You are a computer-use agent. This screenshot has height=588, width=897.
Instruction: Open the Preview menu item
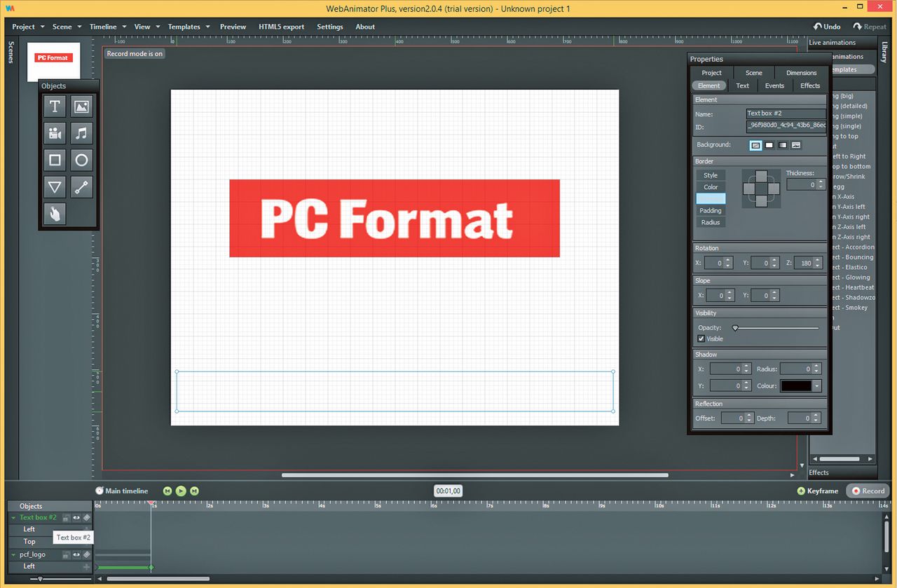[x=233, y=27]
